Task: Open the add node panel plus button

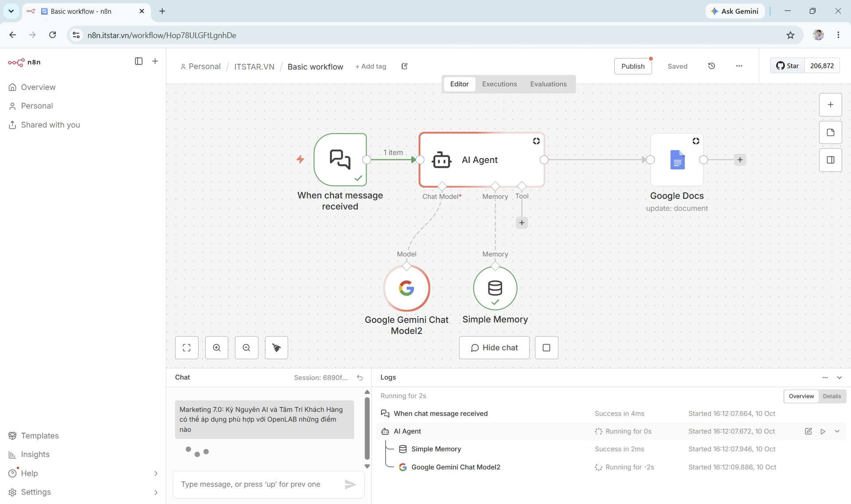Action: click(830, 105)
